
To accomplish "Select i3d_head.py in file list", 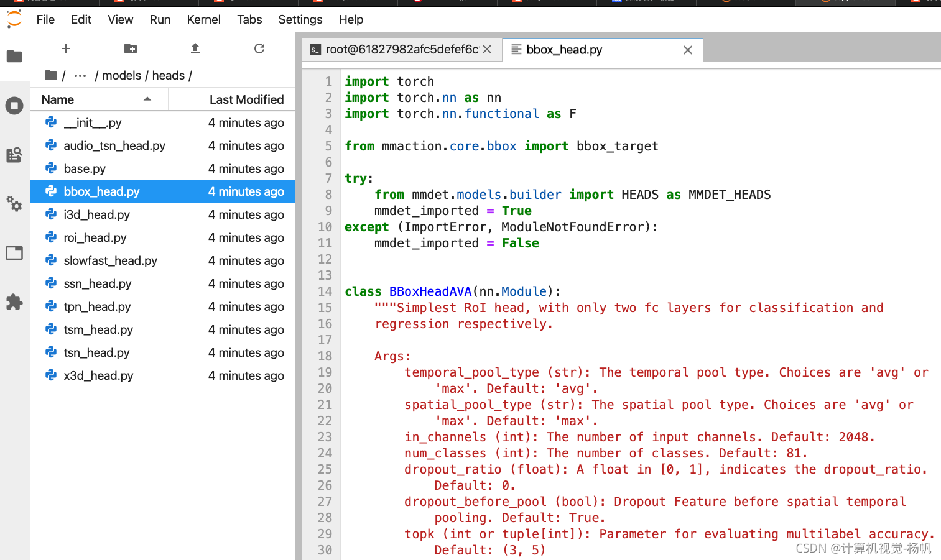I will click(x=163, y=214).
